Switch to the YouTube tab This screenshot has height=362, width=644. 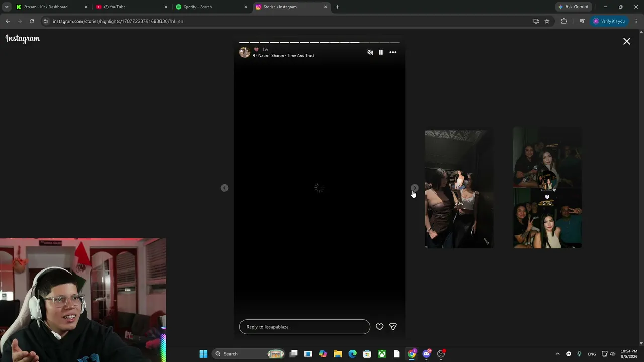coord(126,7)
